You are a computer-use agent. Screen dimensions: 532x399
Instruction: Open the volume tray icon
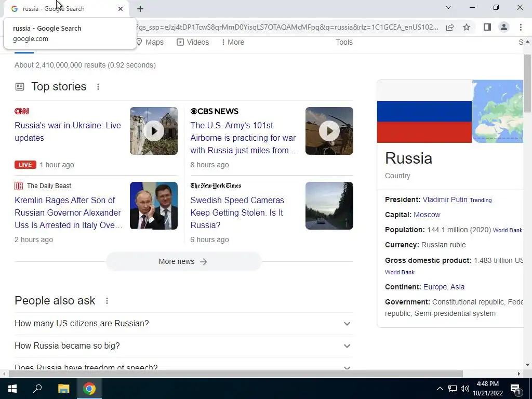click(465, 389)
